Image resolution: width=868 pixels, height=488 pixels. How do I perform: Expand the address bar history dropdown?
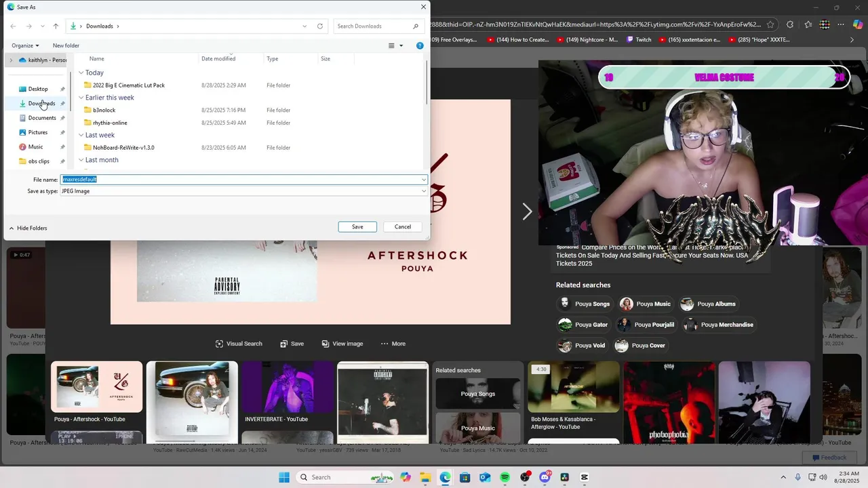(304, 26)
